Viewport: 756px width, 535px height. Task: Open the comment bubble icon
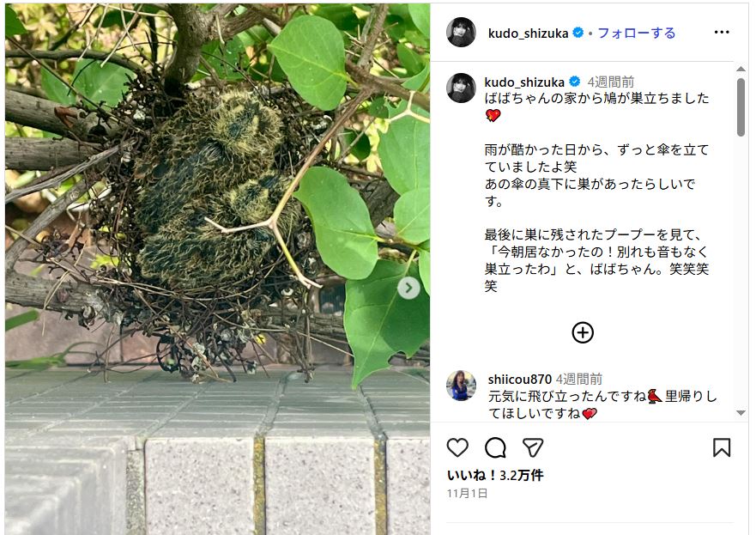(x=495, y=447)
